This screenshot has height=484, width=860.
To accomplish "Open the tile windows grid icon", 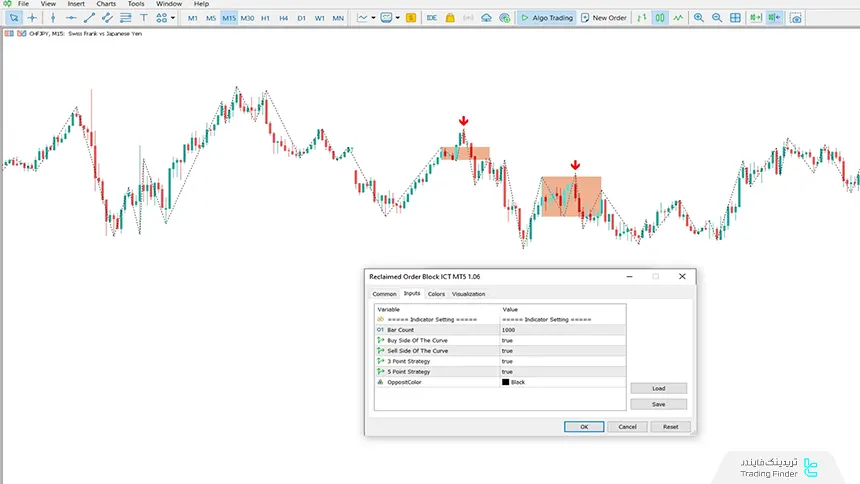I will (x=736, y=18).
